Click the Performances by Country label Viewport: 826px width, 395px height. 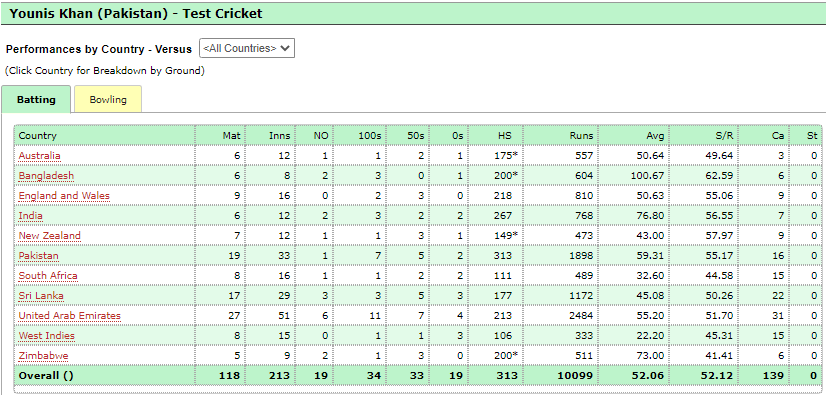click(99, 49)
